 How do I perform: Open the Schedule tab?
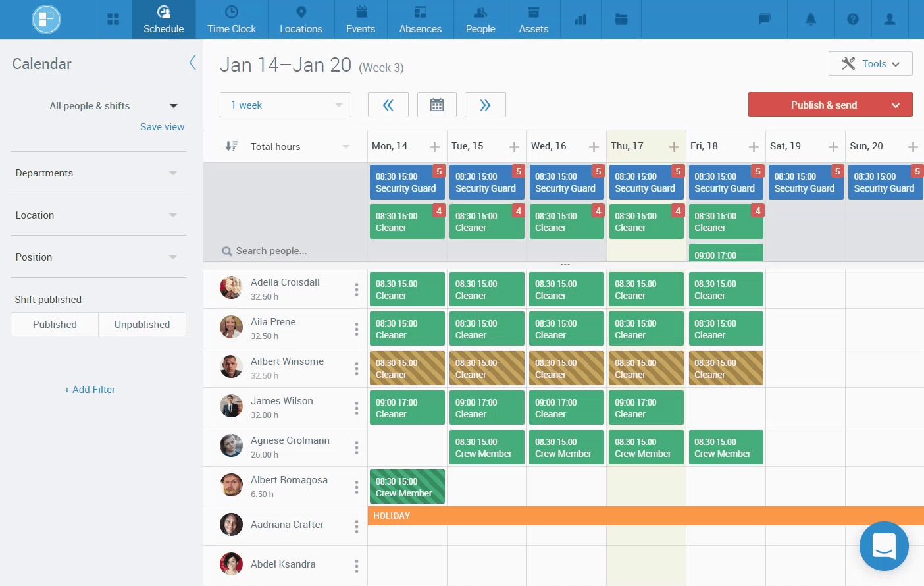[x=163, y=19]
